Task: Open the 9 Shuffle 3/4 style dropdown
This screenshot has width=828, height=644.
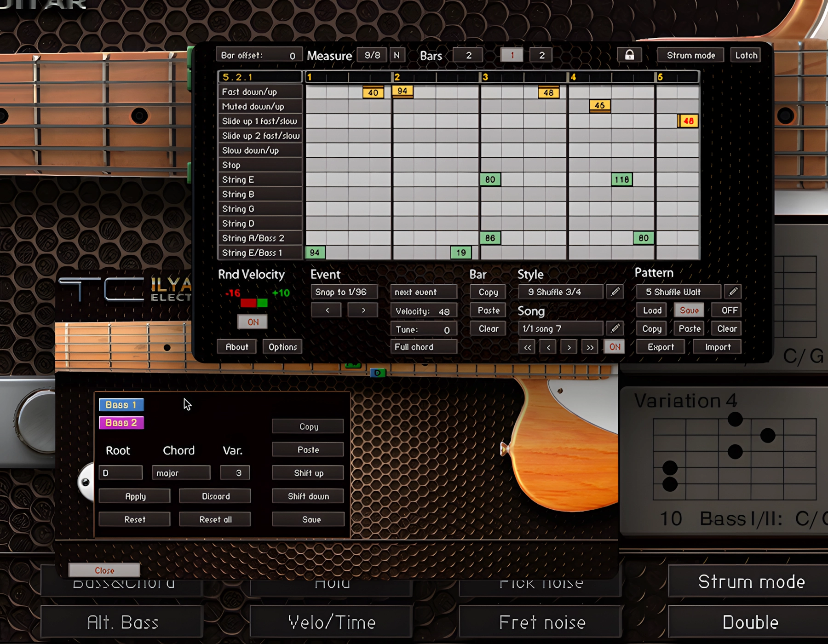Action: [560, 292]
